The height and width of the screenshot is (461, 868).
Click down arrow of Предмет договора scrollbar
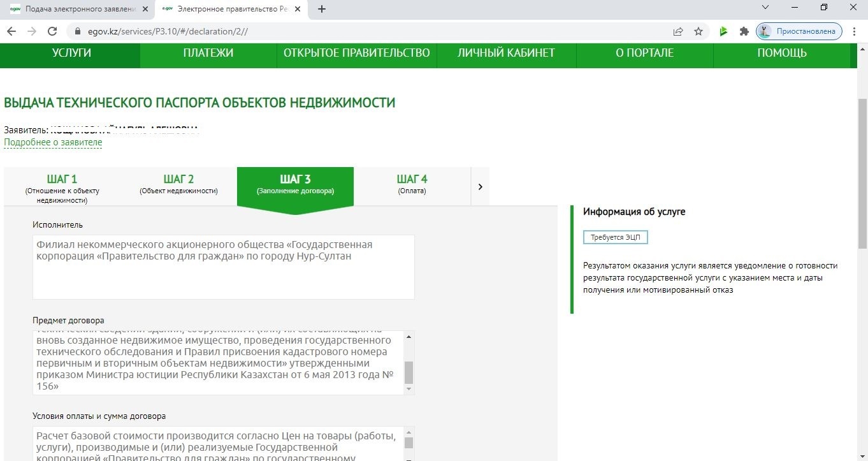pyautogui.click(x=409, y=390)
